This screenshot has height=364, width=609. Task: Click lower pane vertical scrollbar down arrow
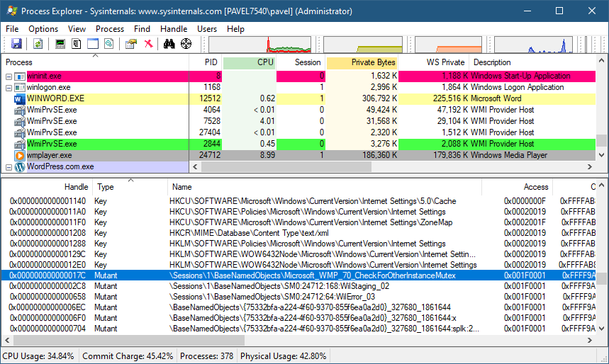tap(601, 329)
